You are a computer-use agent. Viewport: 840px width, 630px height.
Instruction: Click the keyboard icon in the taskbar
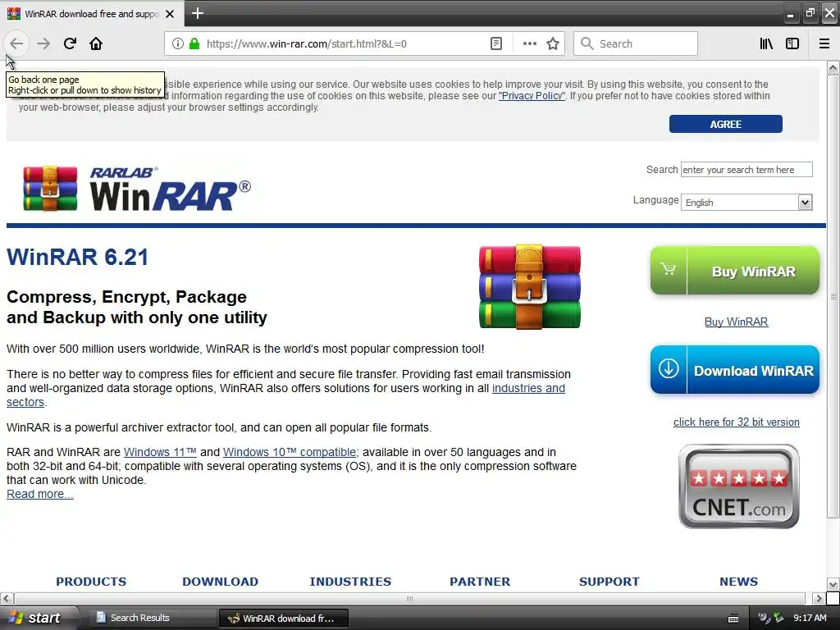click(733, 619)
